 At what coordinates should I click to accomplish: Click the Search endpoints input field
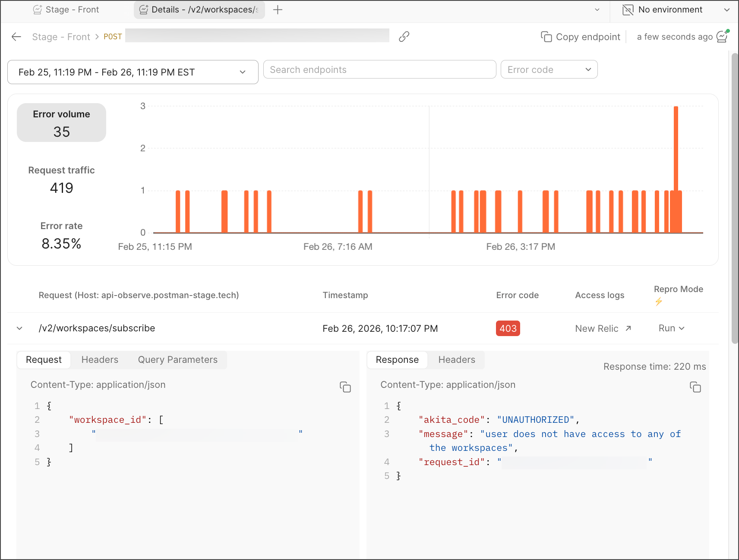pyautogui.click(x=379, y=69)
